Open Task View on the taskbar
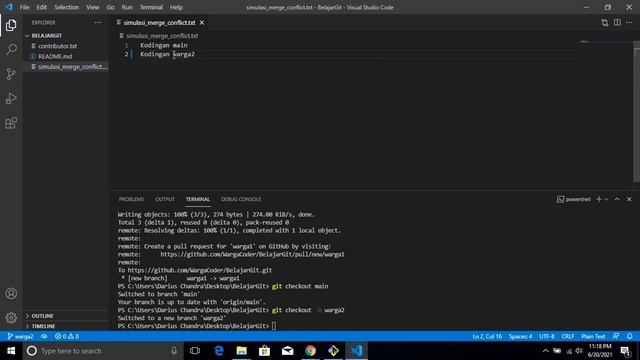This screenshot has width=640, height=360. point(195,351)
